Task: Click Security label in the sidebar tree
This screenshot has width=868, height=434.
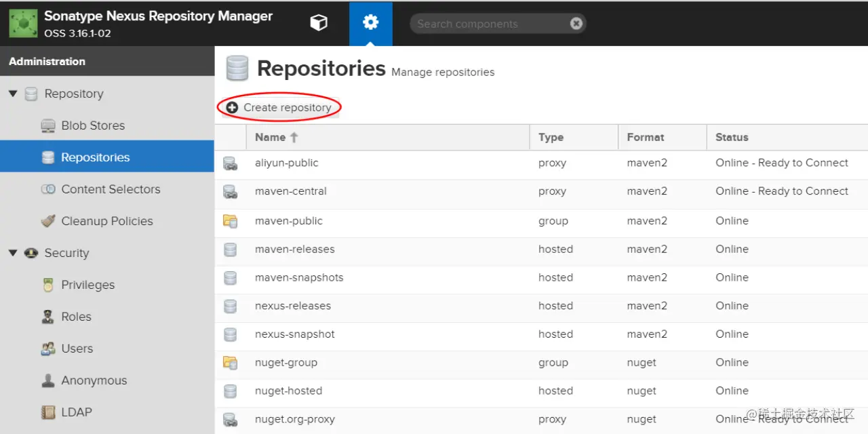Action: [66, 253]
